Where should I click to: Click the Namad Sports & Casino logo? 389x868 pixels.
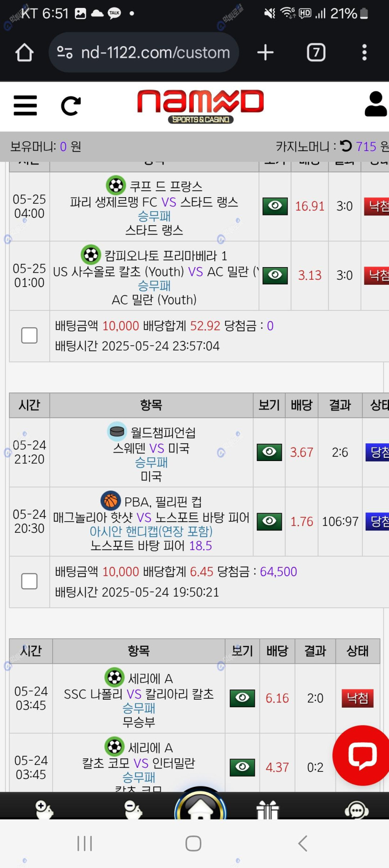point(200,106)
